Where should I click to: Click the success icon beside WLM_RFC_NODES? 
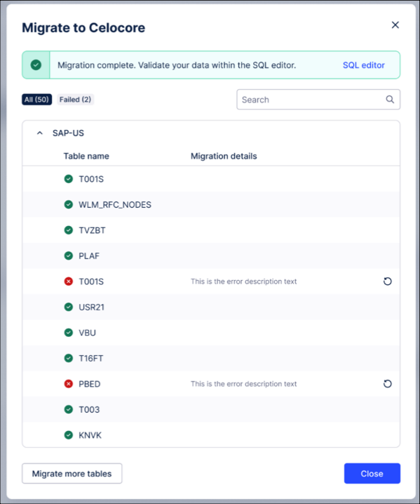[69, 204]
